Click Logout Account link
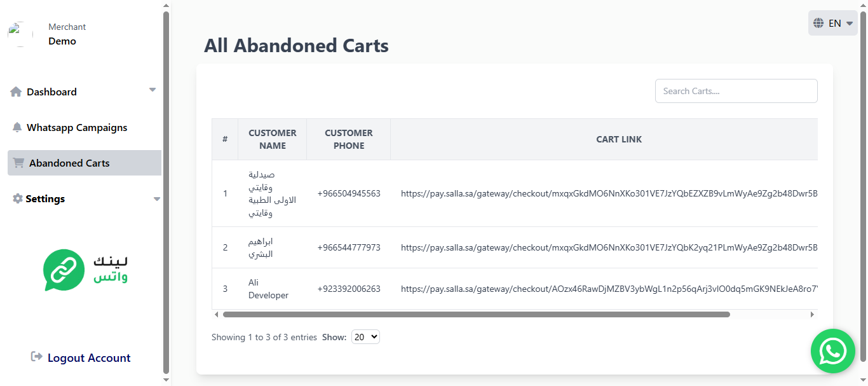The width and height of the screenshot is (868, 386). [89, 358]
